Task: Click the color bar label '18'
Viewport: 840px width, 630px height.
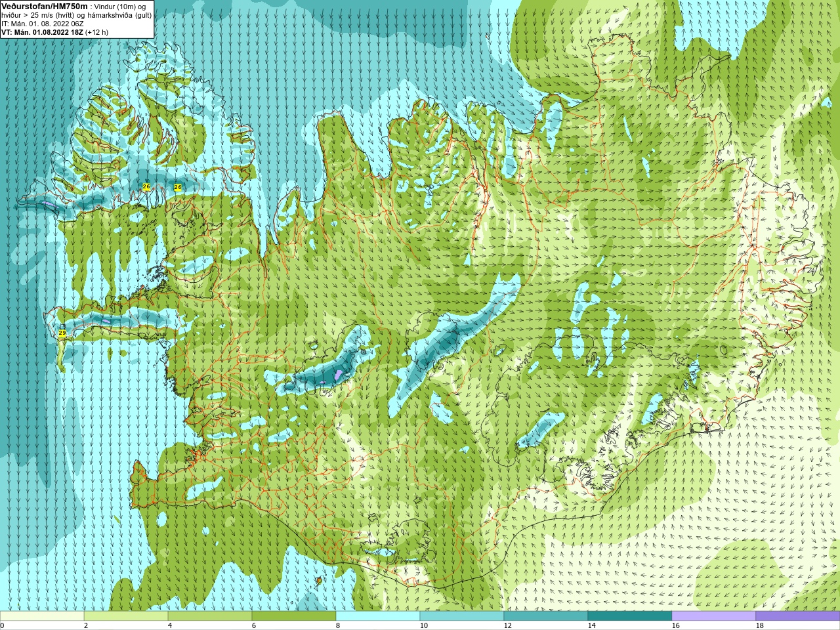Action: 760,625
